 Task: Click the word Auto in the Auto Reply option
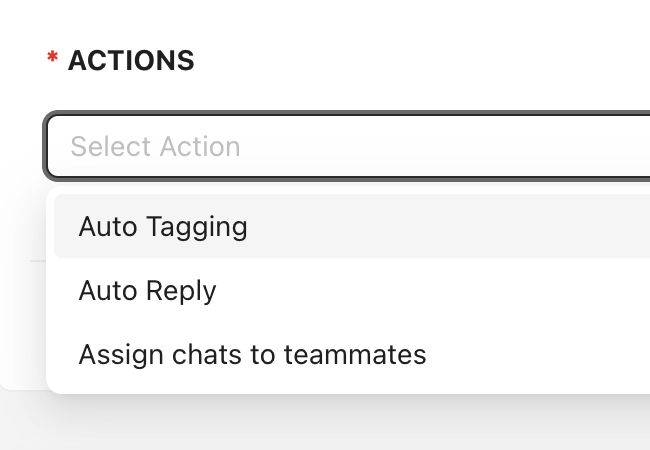click(108, 290)
